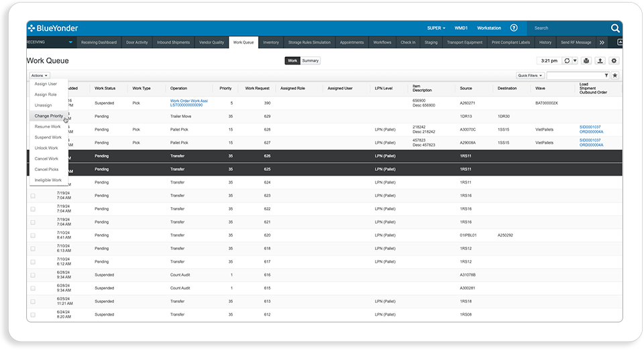This screenshot has height=362, width=644.
Task: Switch to Summary view button
Action: tap(310, 61)
